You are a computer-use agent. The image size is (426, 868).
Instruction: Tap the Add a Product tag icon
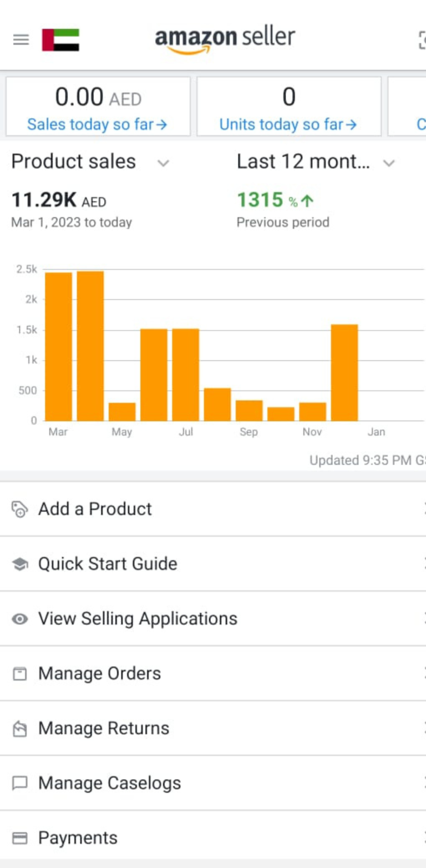pyautogui.click(x=19, y=509)
